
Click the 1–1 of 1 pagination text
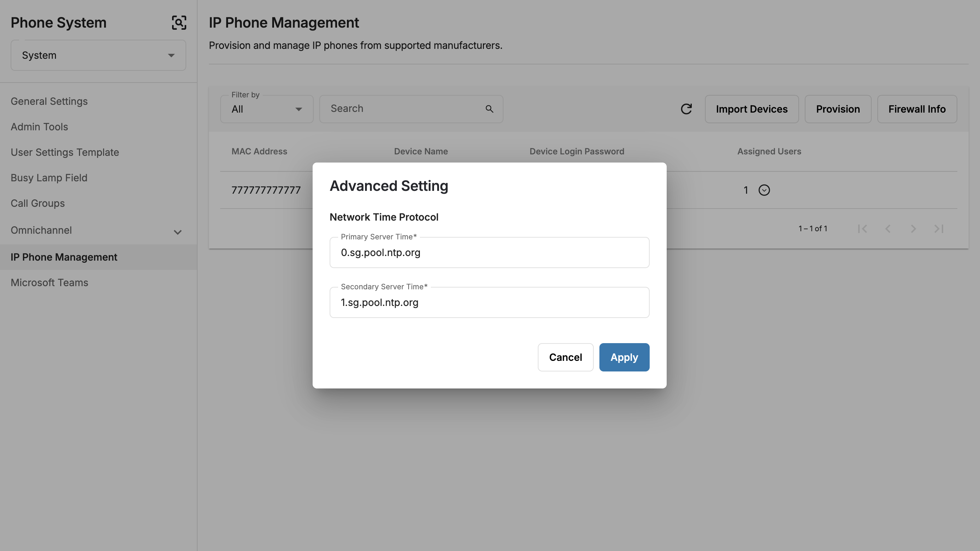click(813, 229)
